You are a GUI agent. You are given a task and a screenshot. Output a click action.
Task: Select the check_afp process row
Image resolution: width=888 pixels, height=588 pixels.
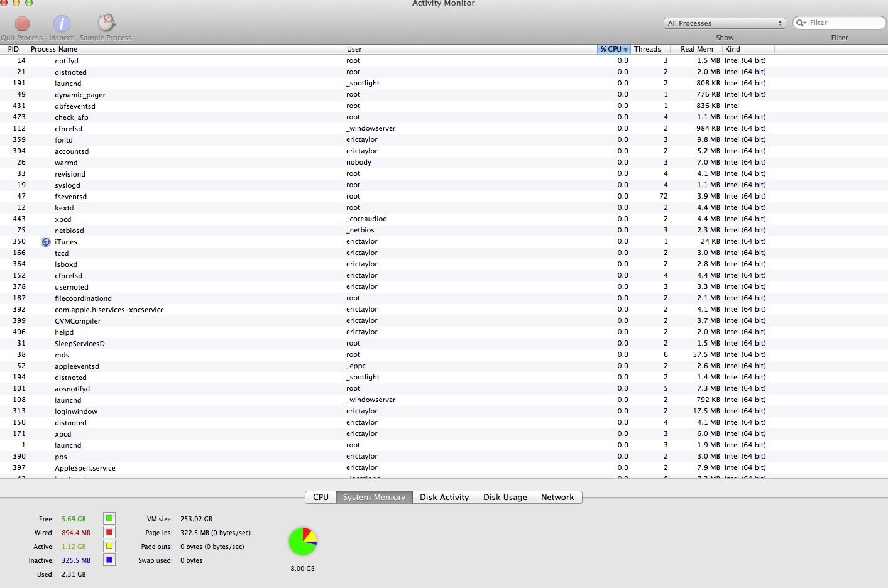[444, 117]
